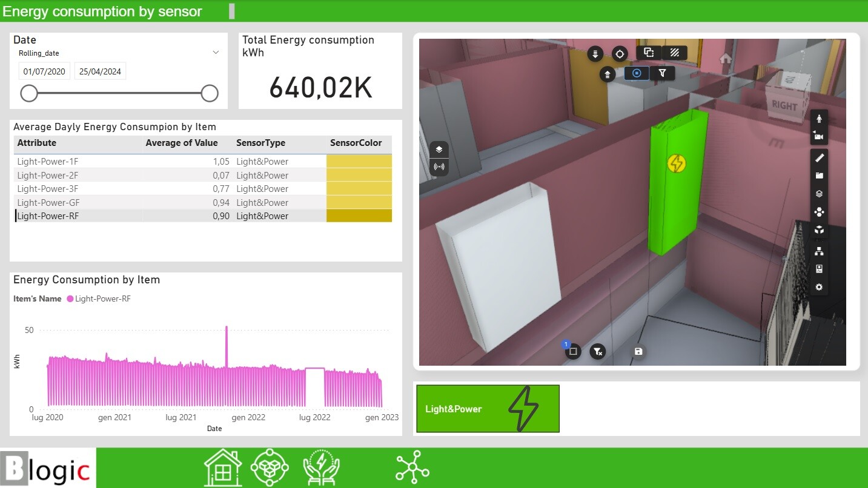Go to energy hands page in bottom bar

pos(321,467)
